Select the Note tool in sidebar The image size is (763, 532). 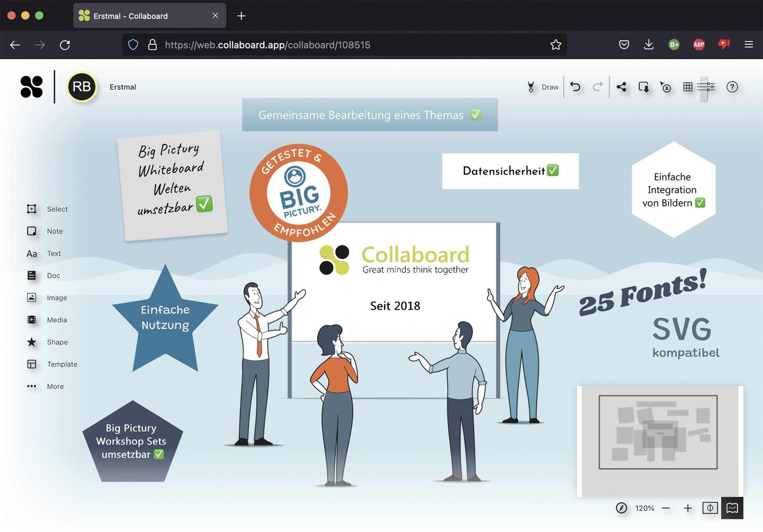pos(32,231)
